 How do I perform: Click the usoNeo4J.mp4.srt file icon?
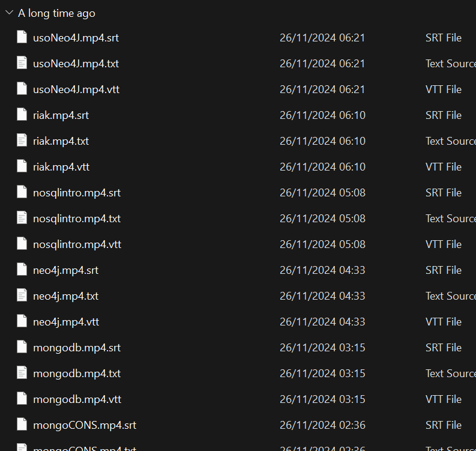(x=22, y=37)
